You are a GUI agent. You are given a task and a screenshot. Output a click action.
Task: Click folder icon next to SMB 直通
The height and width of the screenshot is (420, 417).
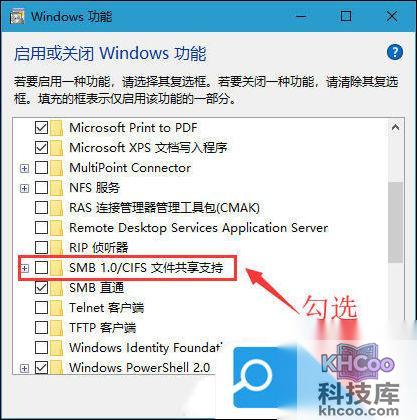pyautogui.click(x=56, y=288)
